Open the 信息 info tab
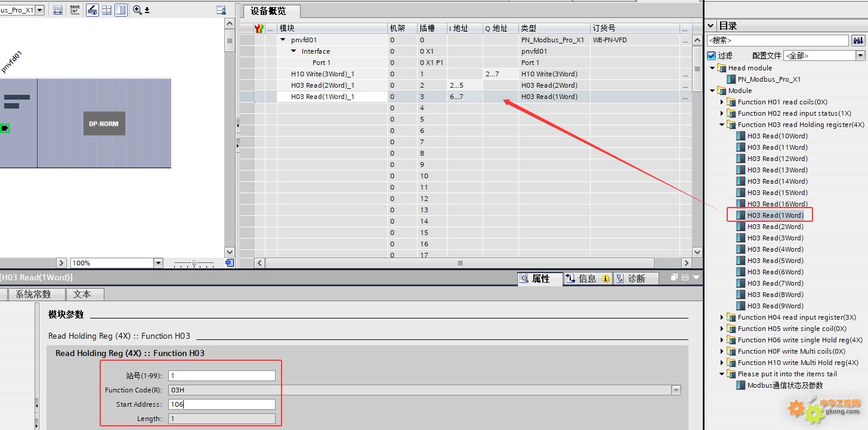The height and width of the screenshot is (430, 868). pyautogui.click(x=588, y=279)
